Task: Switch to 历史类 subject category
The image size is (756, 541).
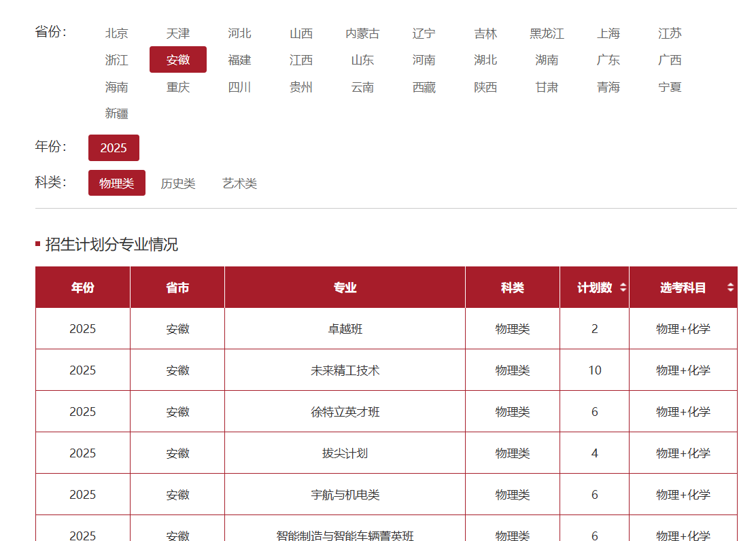Action: coord(177,184)
